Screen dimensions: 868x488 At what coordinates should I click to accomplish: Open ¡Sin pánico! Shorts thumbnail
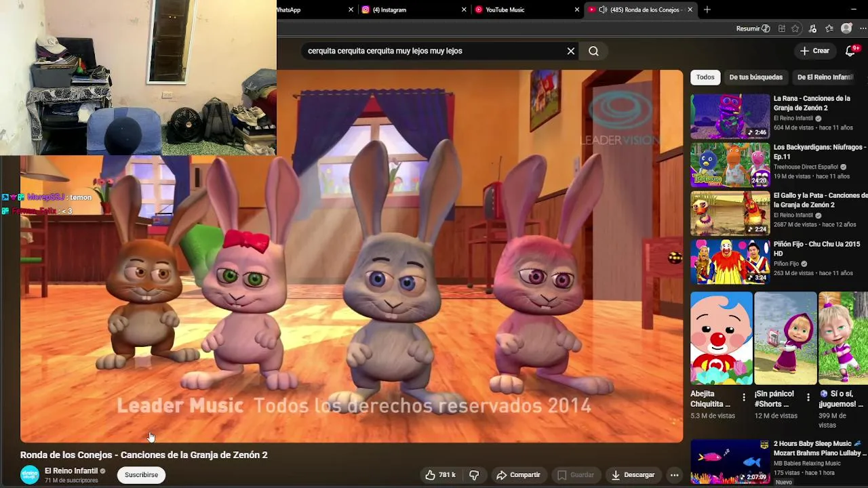pyautogui.click(x=785, y=338)
